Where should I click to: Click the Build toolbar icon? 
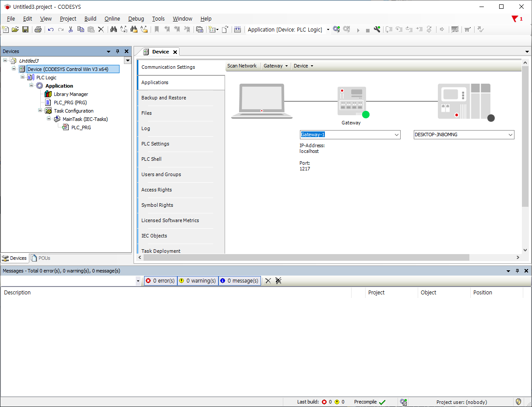238,29
